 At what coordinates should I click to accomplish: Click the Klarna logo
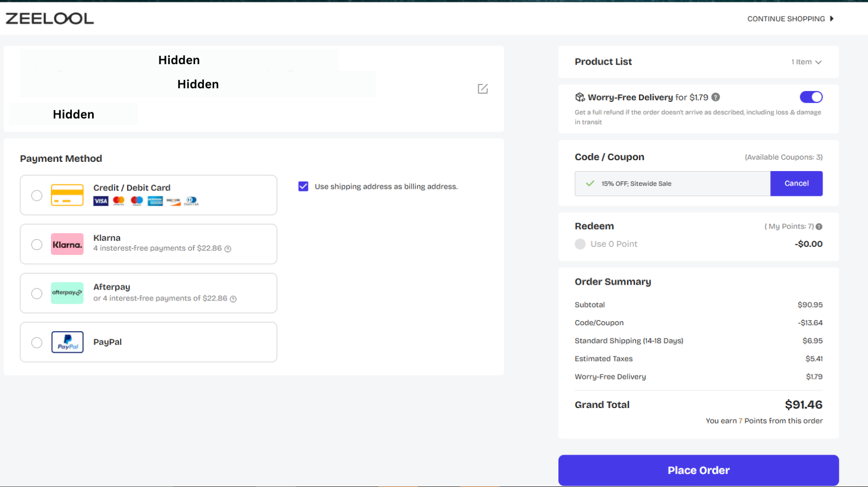[67, 245]
